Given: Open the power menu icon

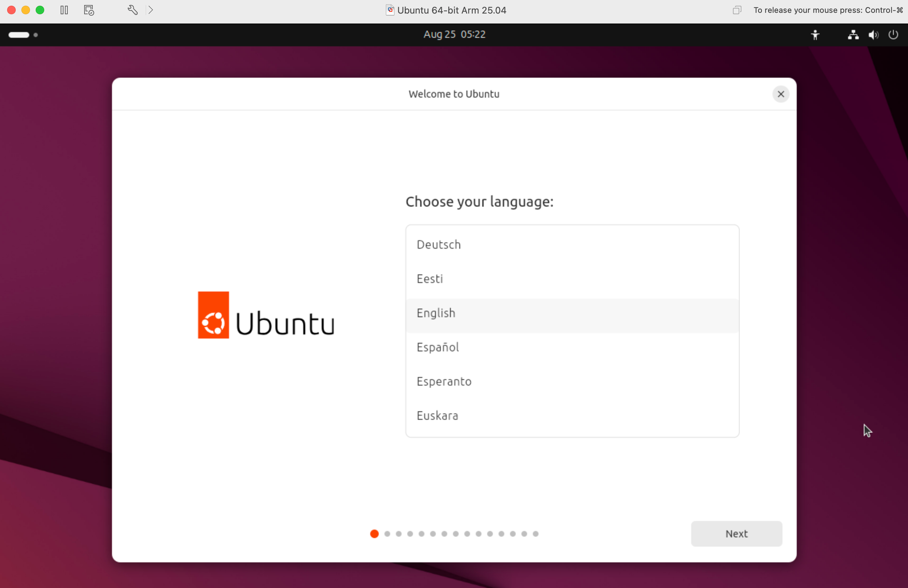Looking at the screenshot, I should [x=893, y=35].
